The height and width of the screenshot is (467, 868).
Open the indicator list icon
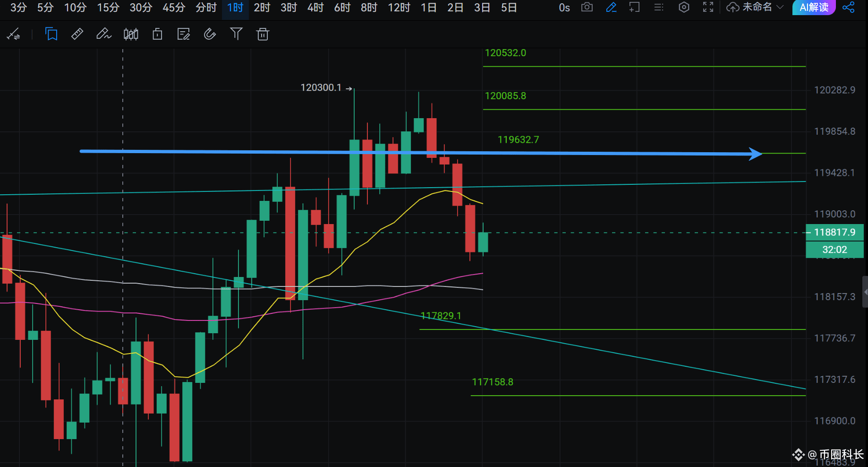pyautogui.click(x=659, y=7)
